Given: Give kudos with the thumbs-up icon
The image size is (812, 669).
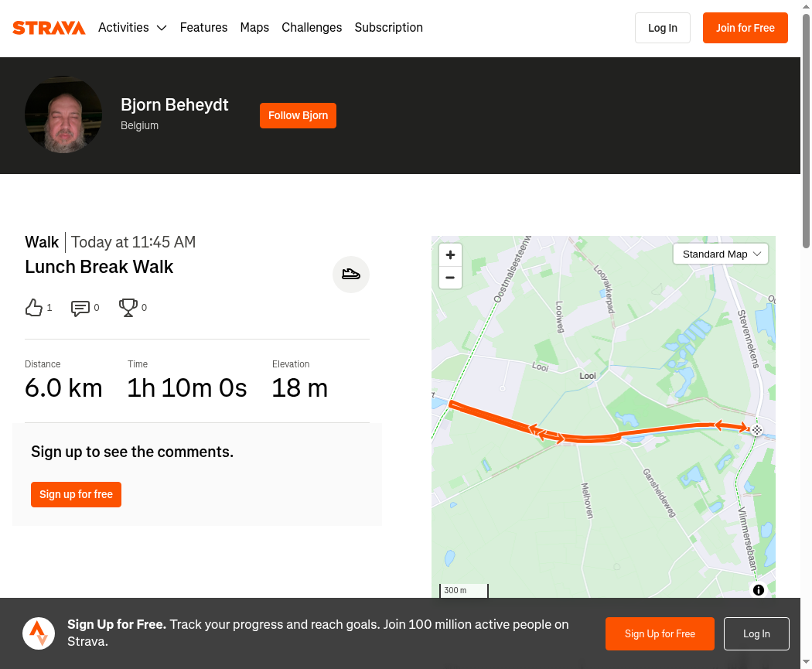Looking at the screenshot, I should (34, 308).
